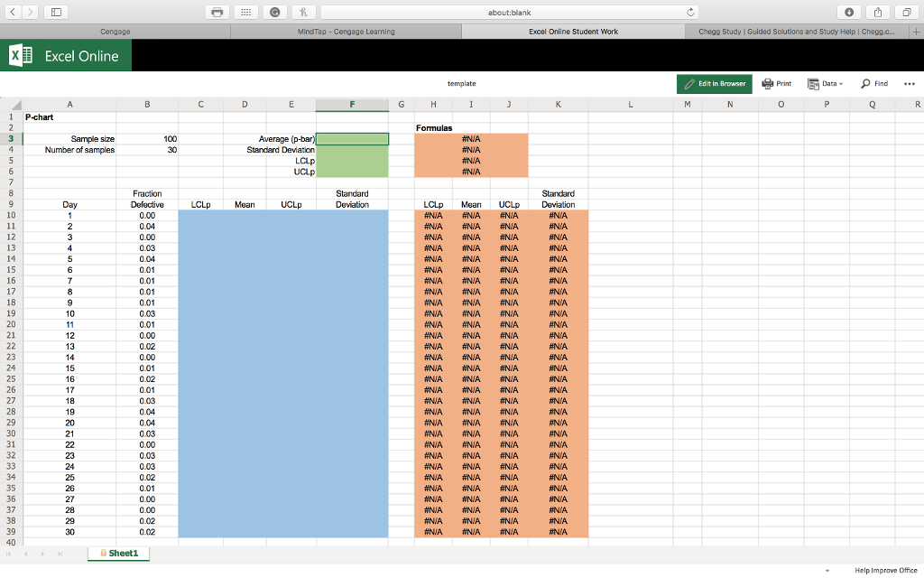Image resolution: width=924 pixels, height=578 pixels.
Task: Click the UCLp label in row 6
Action: click(304, 172)
